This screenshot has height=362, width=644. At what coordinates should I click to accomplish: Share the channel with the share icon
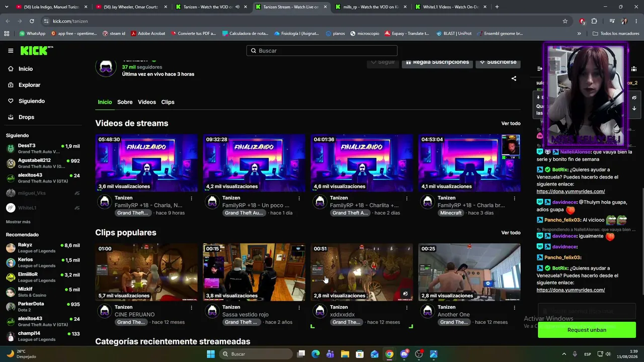514,78
